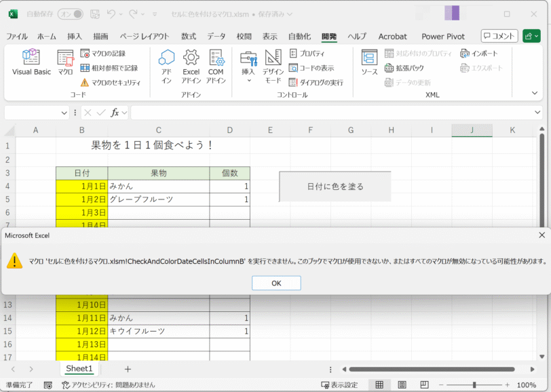Switch to Page Break Preview icon
The width and height of the screenshot is (551, 392).
425,385
